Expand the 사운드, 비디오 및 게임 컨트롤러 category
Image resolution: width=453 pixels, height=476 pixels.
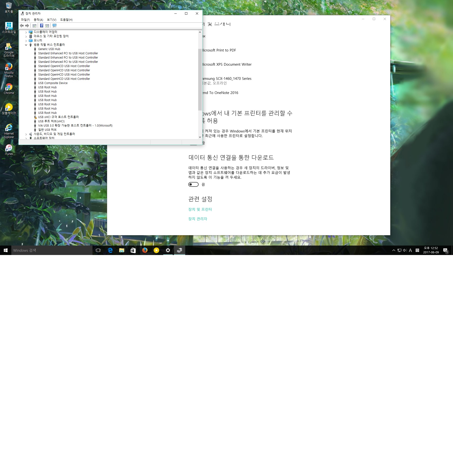26,134
